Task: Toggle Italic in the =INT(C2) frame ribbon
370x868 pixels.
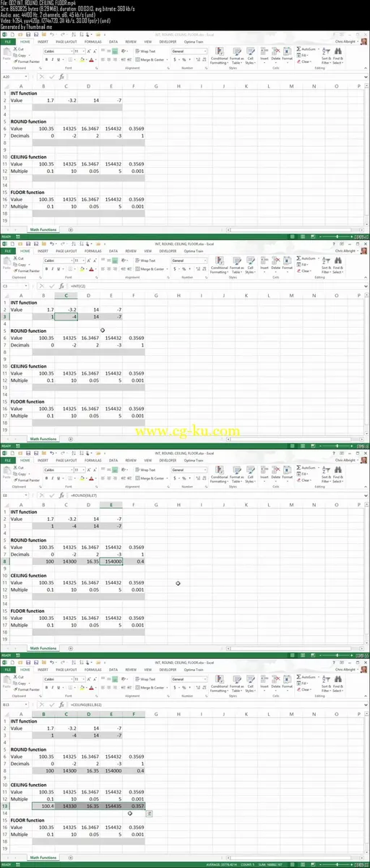Action: point(51,268)
